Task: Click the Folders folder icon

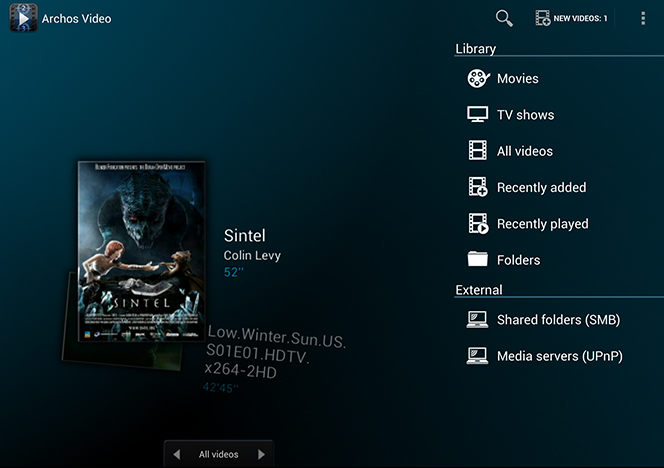Action: tap(477, 259)
